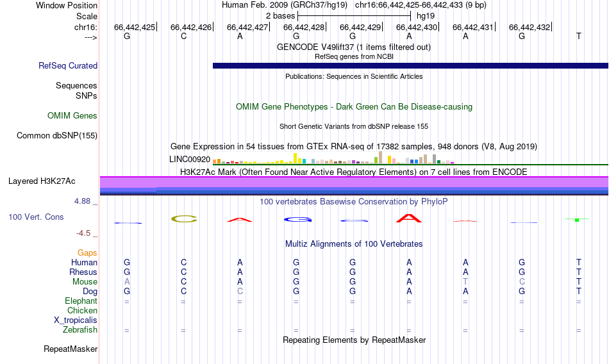Click the Sequences track label
The width and height of the screenshot is (609, 364).
tap(76, 85)
